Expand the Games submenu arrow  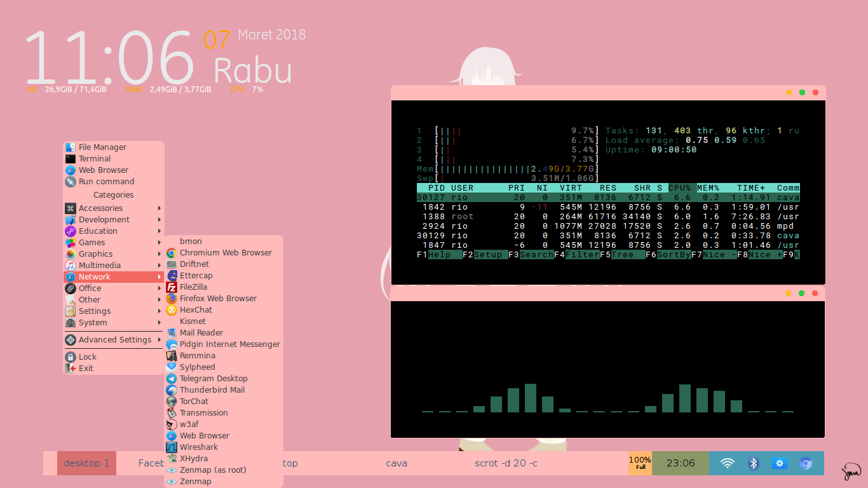pos(159,243)
